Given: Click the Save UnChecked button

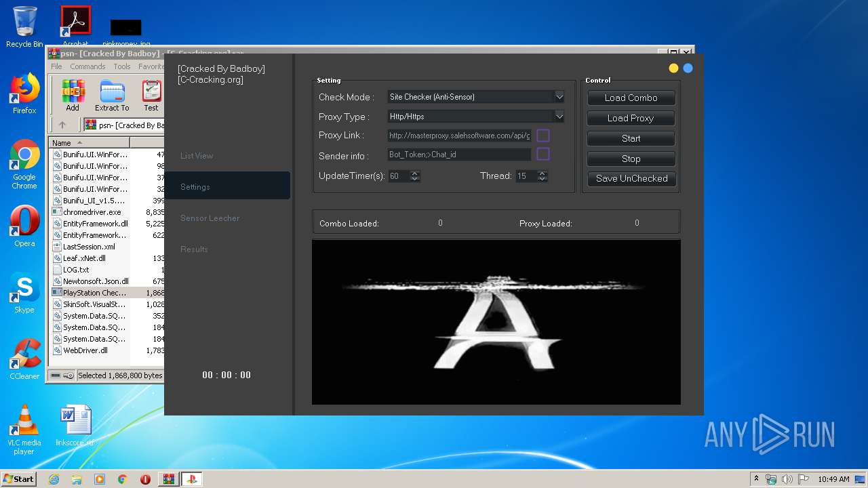Looking at the screenshot, I should point(631,178).
